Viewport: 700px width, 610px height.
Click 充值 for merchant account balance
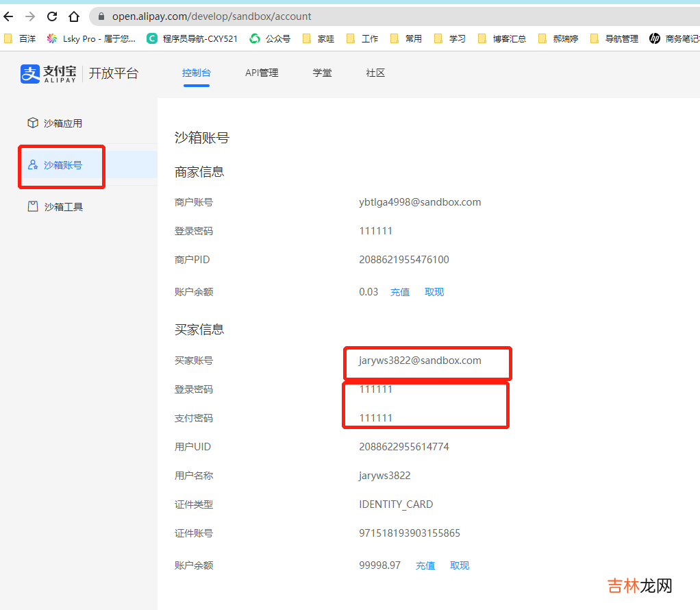click(x=400, y=292)
